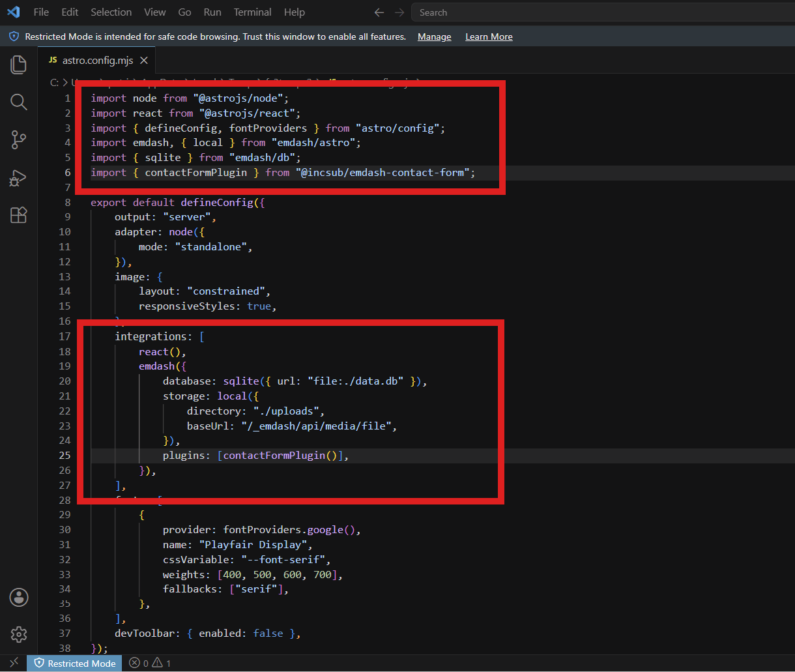Click react() on line 18
795x672 pixels.
click(x=160, y=352)
